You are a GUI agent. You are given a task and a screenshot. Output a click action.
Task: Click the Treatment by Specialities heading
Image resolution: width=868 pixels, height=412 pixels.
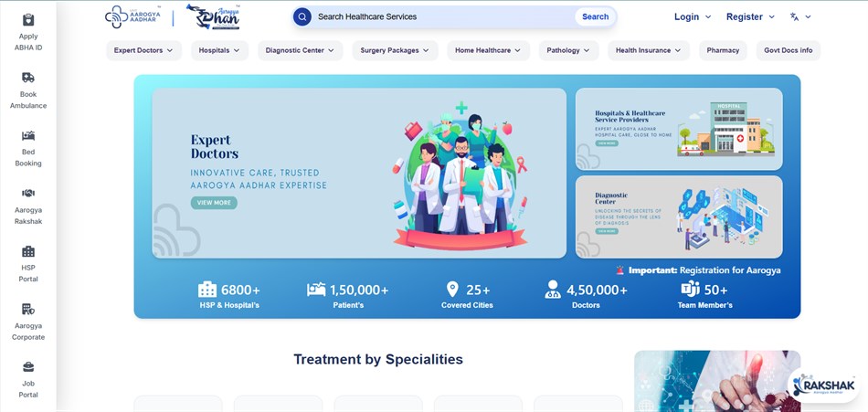coord(378,359)
